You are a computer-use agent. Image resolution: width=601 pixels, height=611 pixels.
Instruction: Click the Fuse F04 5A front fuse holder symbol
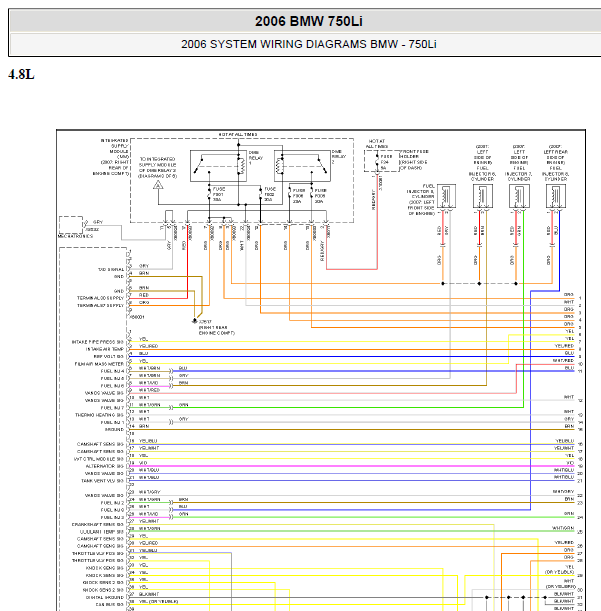[x=377, y=162]
